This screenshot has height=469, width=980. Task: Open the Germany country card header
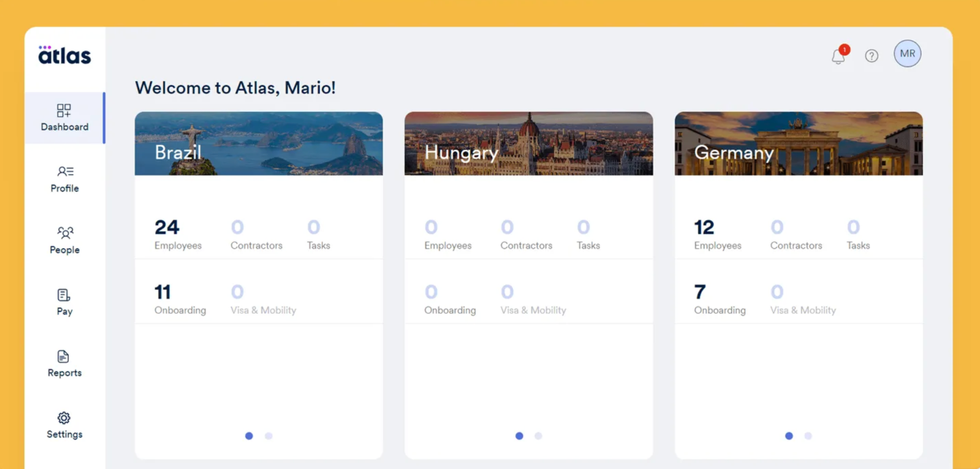[x=799, y=143]
